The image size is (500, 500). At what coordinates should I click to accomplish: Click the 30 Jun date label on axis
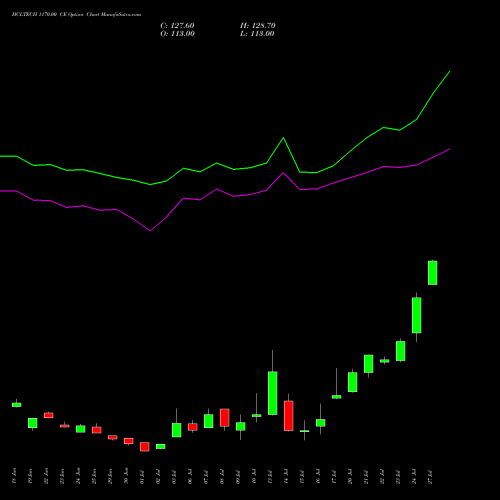[x=126, y=476]
